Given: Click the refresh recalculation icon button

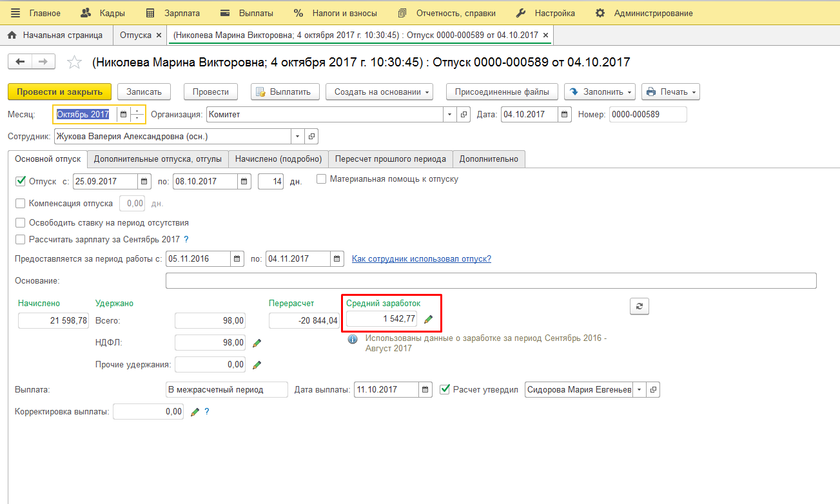Looking at the screenshot, I should click(x=639, y=307).
